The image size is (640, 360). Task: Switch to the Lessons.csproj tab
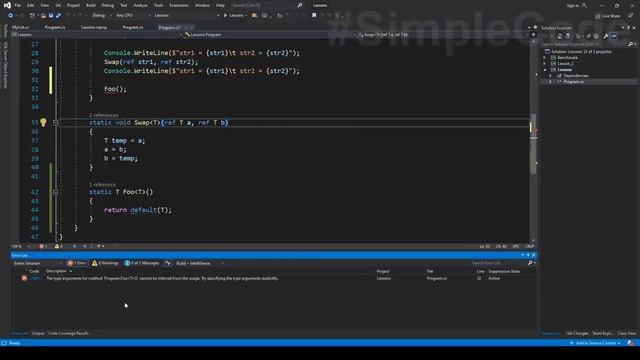point(94,27)
